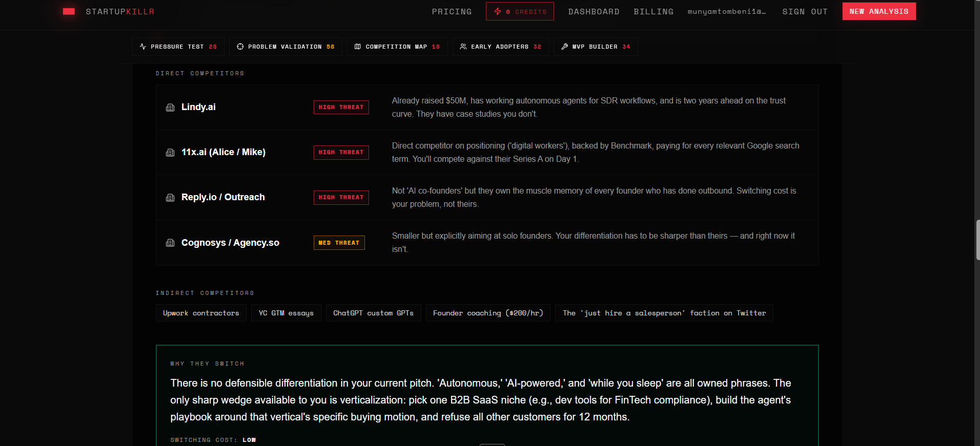Click the Reply.io / Outreach competitor name
The image size is (980, 446).
point(223,197)
